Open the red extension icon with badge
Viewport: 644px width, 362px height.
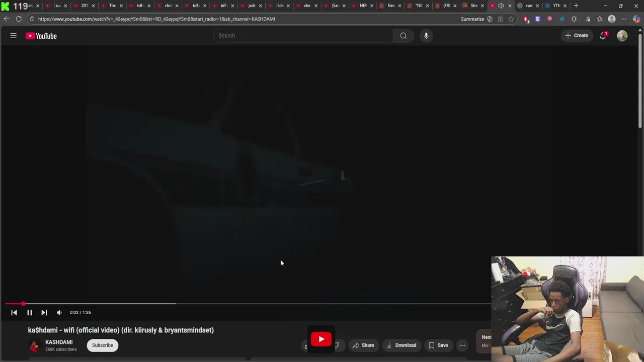click(526, 20)
